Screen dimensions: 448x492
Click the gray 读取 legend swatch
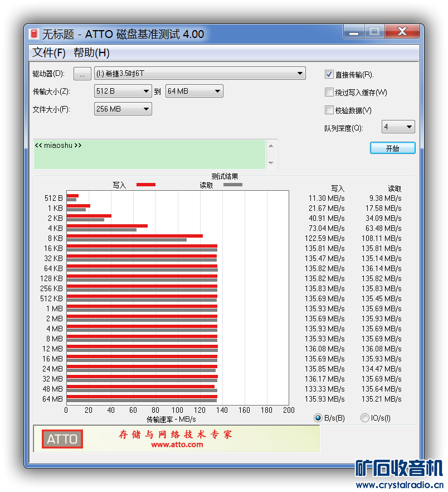tap(232, 185)
